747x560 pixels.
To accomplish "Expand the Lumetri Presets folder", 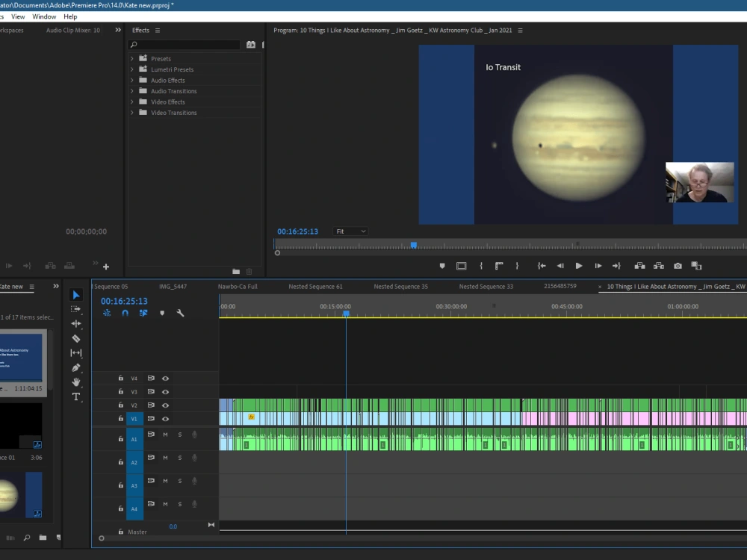I will tap(132, 69).
